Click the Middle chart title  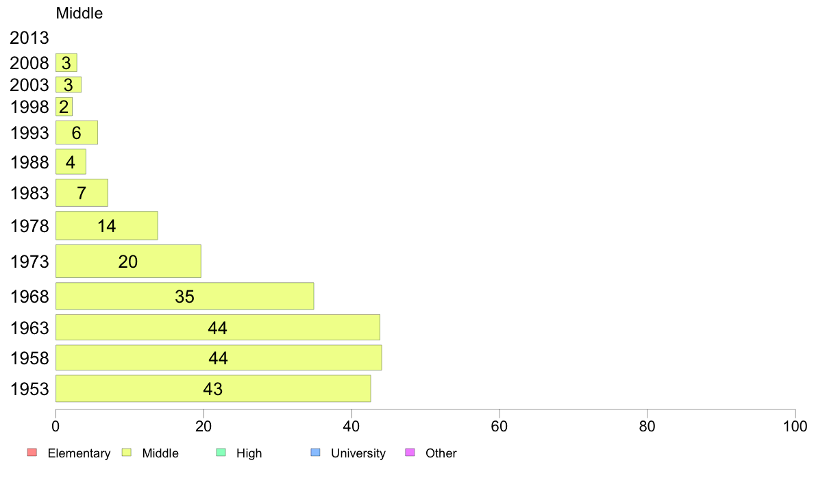tap(79, 13)
